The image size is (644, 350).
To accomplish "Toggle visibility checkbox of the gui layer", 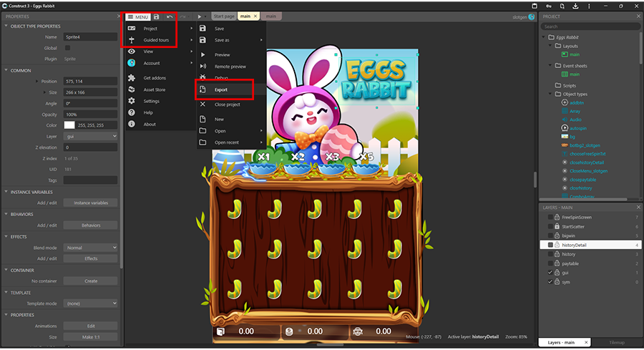I will [x=550, y=273].
